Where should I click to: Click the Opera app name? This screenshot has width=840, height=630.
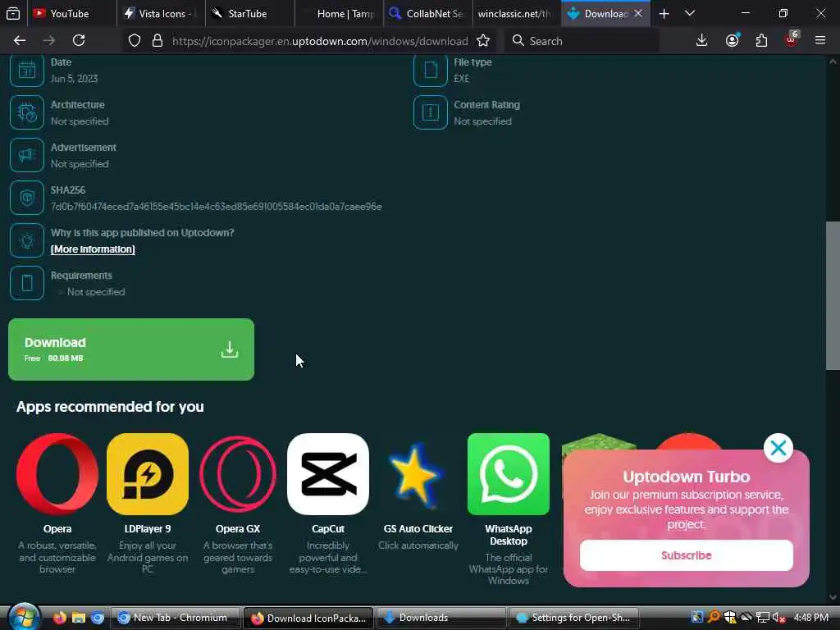click(x=57, y=529)
